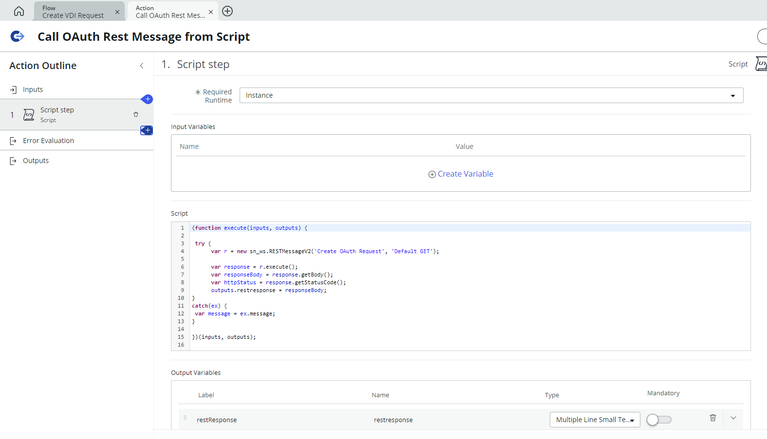Click the Outputs arrow icon in outline
The image size is (767, 439).
[x=13, y=161]
